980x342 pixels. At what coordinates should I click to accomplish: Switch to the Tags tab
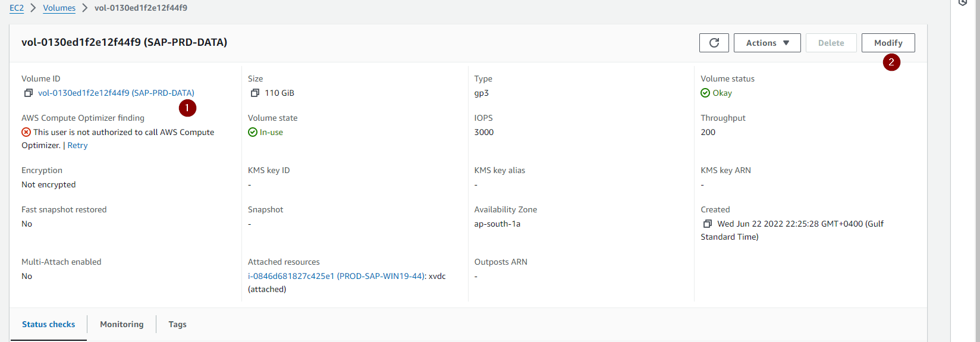(177, 324)
